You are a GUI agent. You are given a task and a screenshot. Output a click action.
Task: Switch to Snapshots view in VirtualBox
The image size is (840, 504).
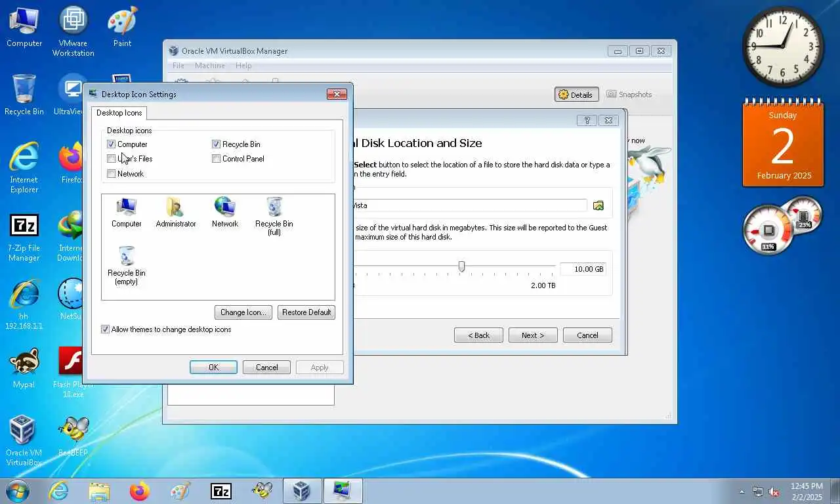(x=629, y=94)
